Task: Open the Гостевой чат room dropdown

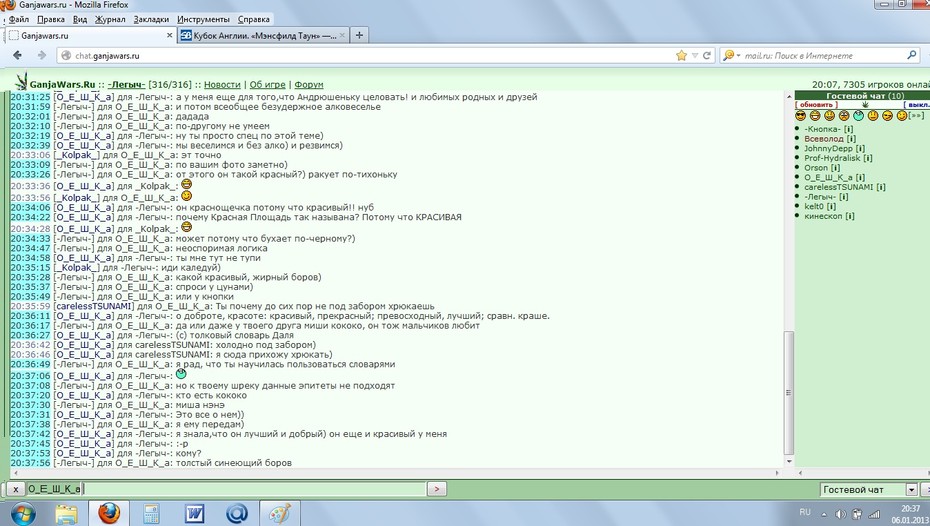Action: pos(912,490)
